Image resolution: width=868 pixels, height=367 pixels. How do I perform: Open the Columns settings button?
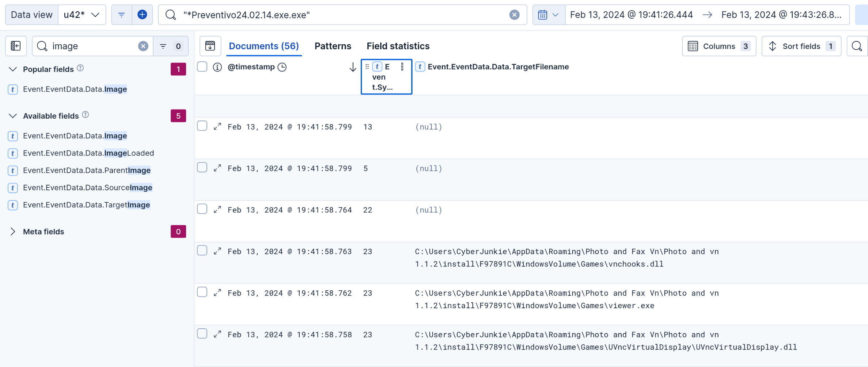click(719, 46)
